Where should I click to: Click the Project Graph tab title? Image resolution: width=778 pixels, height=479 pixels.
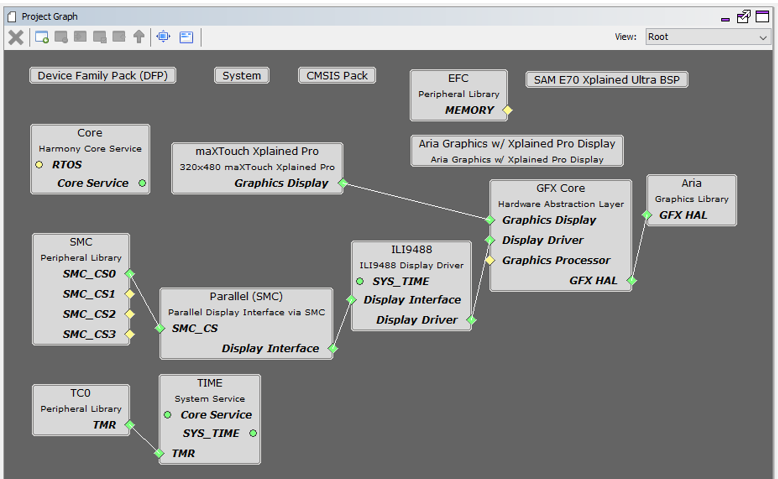tap(50, 16)
